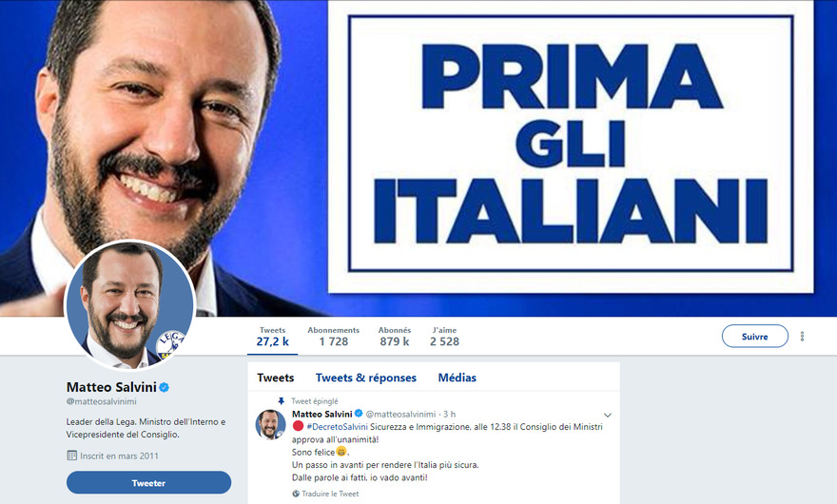The height and width of the screenshot is (504, 837).
Task: Expand the pinned tweet chevron menu
Action: pyautogui.click(x=608, y=415)
